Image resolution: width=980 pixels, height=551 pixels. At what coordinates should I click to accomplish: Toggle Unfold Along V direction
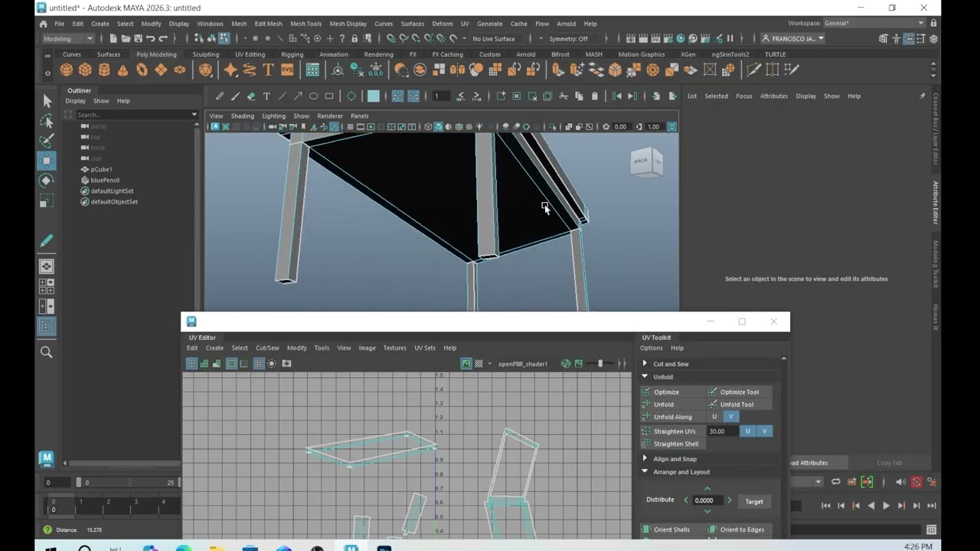[x=730, y=416]
